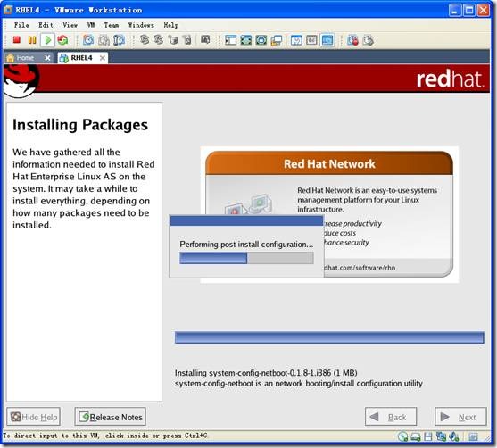
Task: Open the snapshot manager icon
Action: [x=120, y=40]
